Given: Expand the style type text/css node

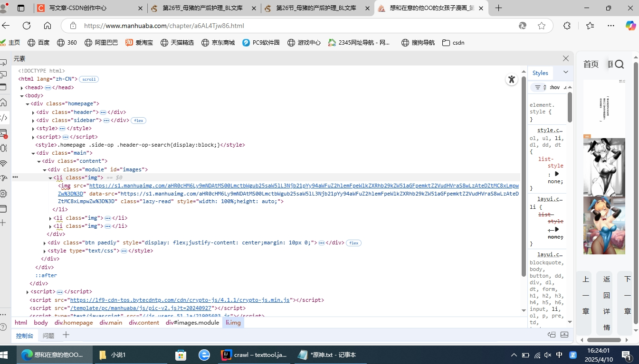Looking at the screenshot, I should 45,251.
